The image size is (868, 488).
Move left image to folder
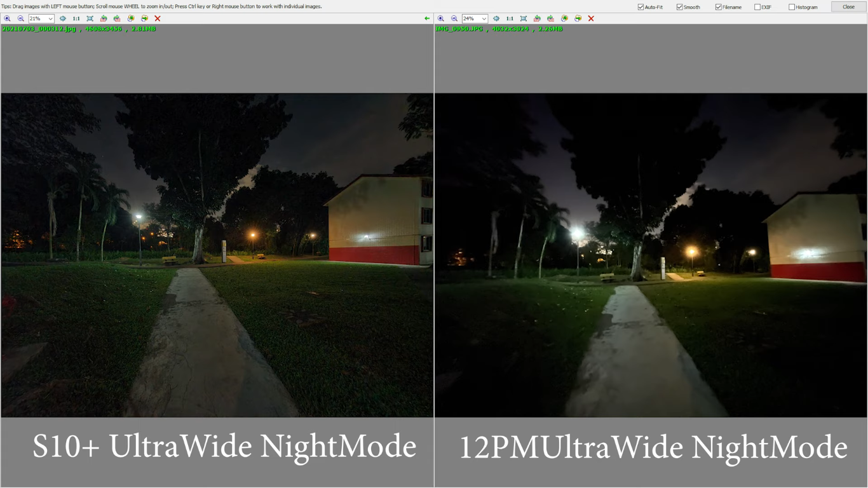tap(144, 18)
